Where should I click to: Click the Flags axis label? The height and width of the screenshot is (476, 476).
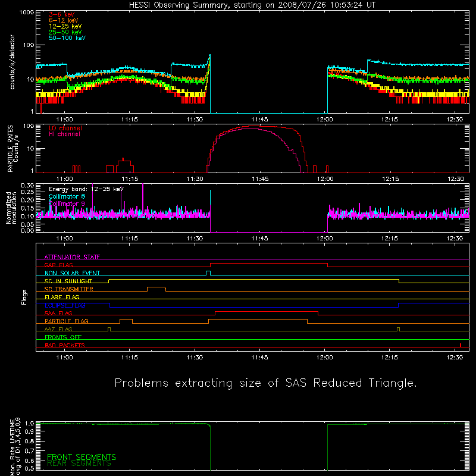(x=24, y=297)
